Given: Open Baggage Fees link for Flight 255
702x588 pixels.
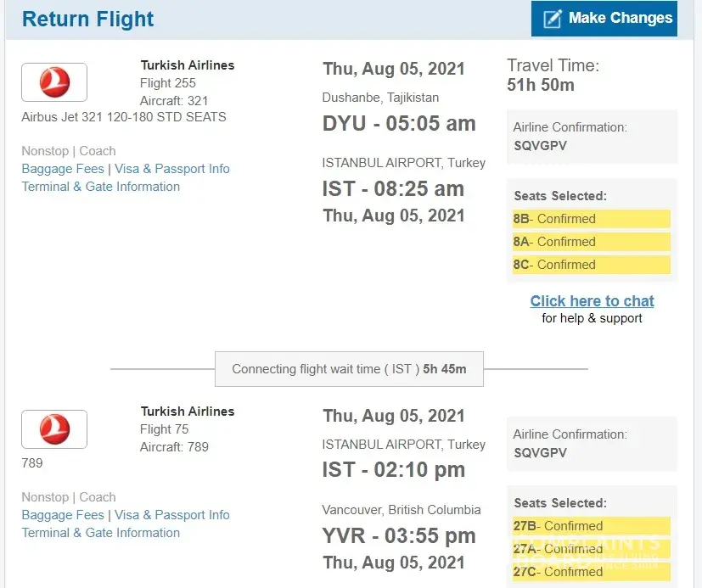Looking at the screenshot, I should (x=63, y=169).
